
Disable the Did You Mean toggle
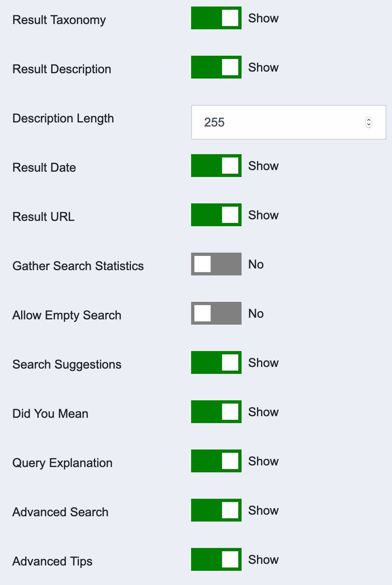coord(216,412)
